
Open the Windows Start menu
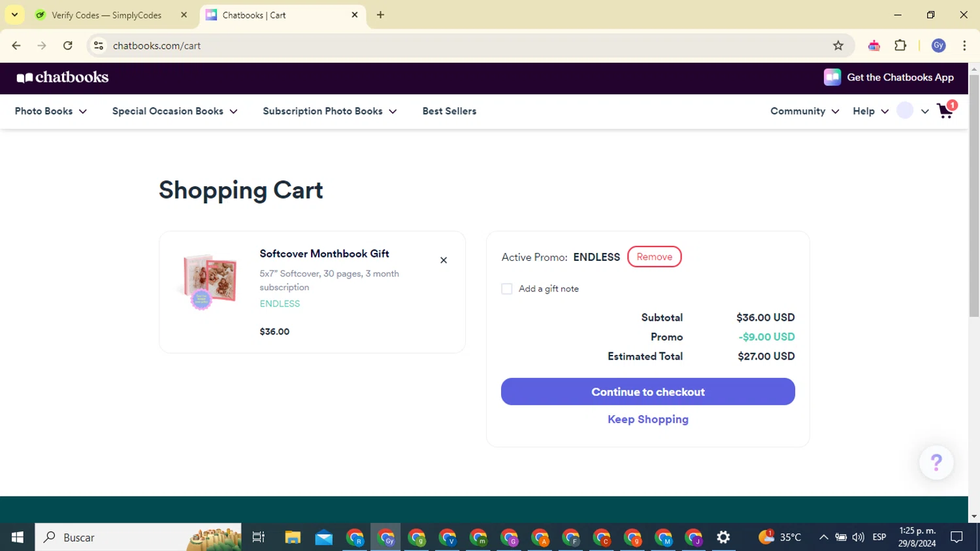(x=18, y=537)
